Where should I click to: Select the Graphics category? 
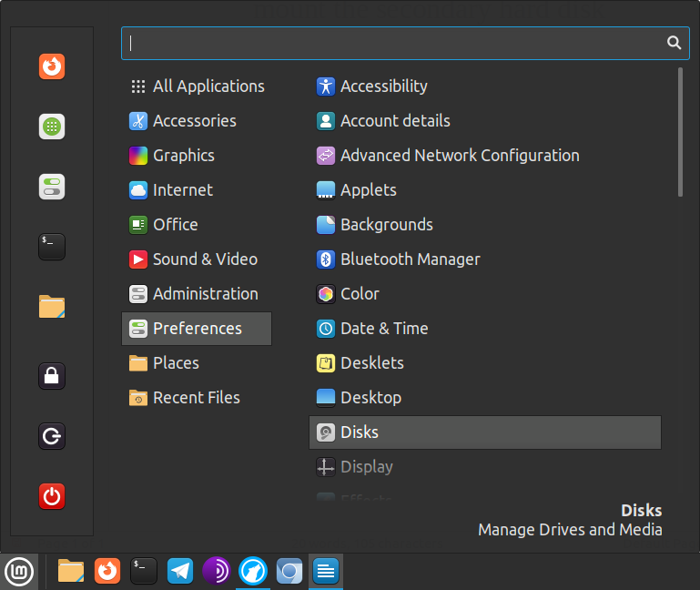(197, 156)
